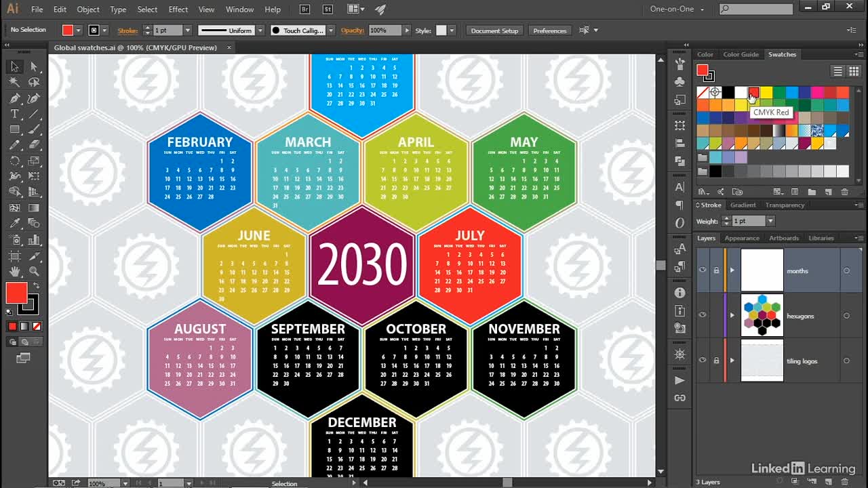Open the One-on-One workspace switcher
Viewport: 868px width, 488px height.
click(x=676, y=9)
